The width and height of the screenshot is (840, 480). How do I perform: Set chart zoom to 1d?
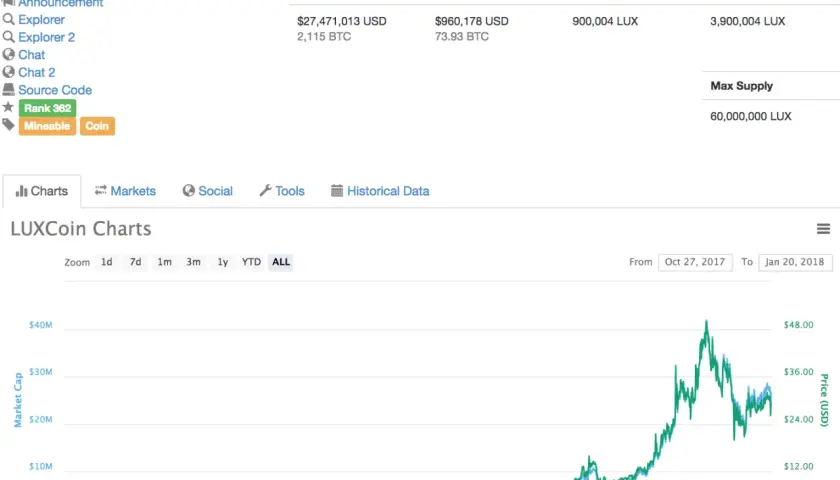[107, 262]
